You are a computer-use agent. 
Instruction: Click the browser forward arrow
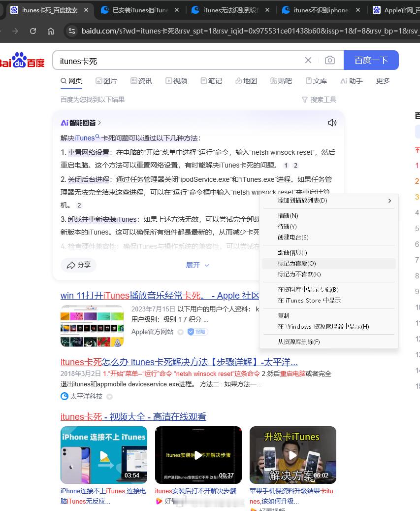(15, 31)
